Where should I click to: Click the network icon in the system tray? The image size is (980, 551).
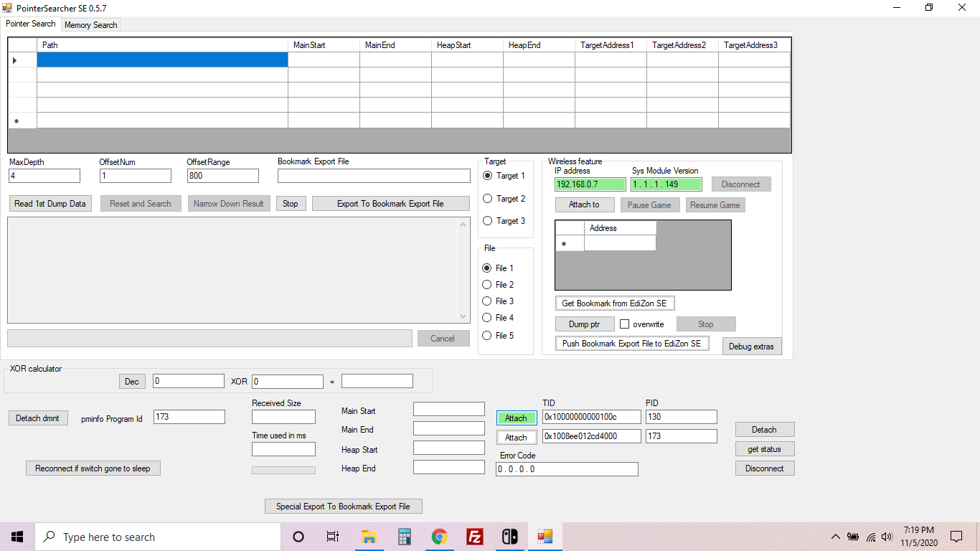[870, 537]
